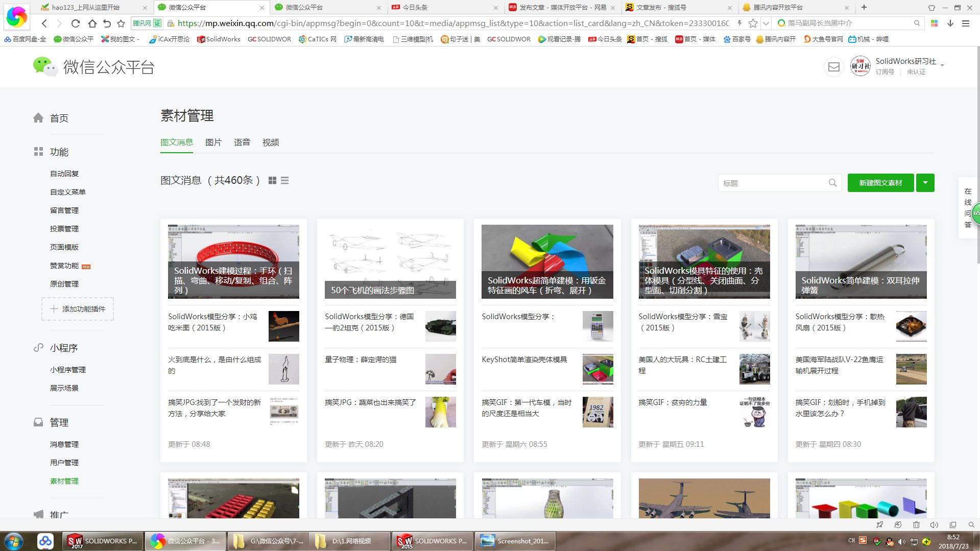The height and width of the screenshot is (551, 980).
Task: Open 留言管理 in sidebar
Action: [x=64, y=210]
